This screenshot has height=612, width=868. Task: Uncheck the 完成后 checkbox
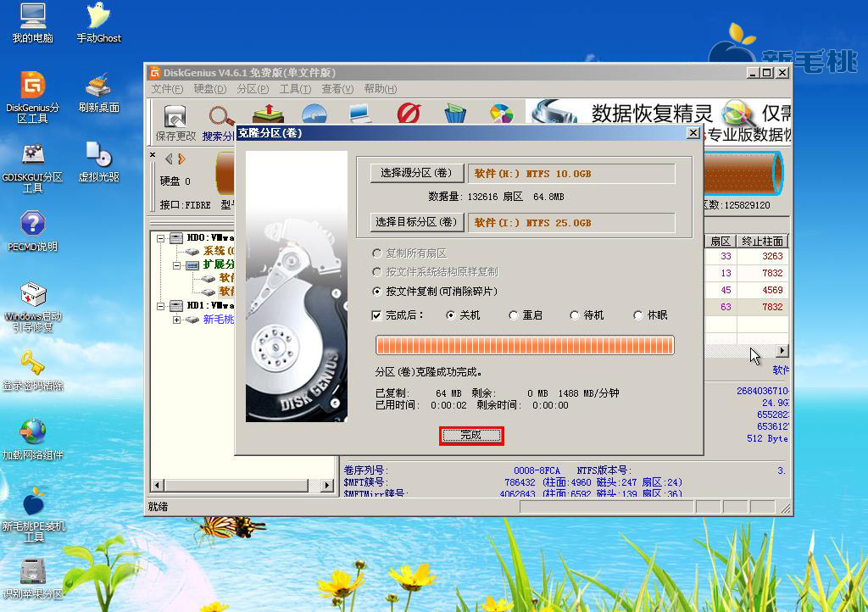pos(376,315)
